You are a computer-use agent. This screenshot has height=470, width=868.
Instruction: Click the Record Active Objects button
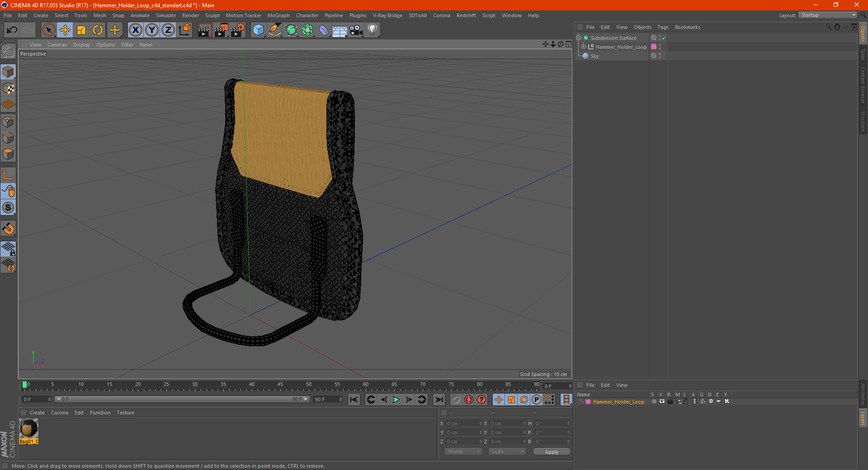pyautogui.click(x=456, y=399)
